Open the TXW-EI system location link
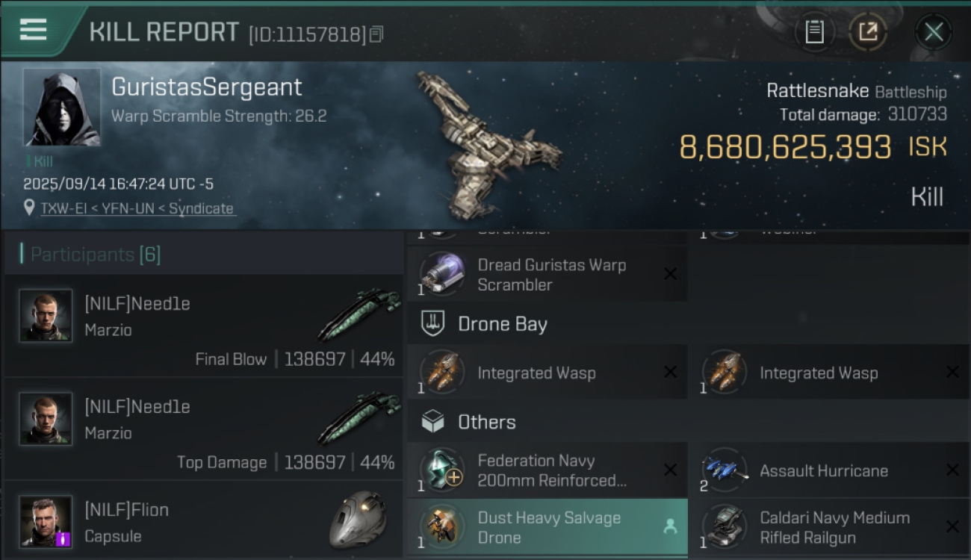Viewport: 971px width, 560px height. pyautogui.click(x=63, y=209)
